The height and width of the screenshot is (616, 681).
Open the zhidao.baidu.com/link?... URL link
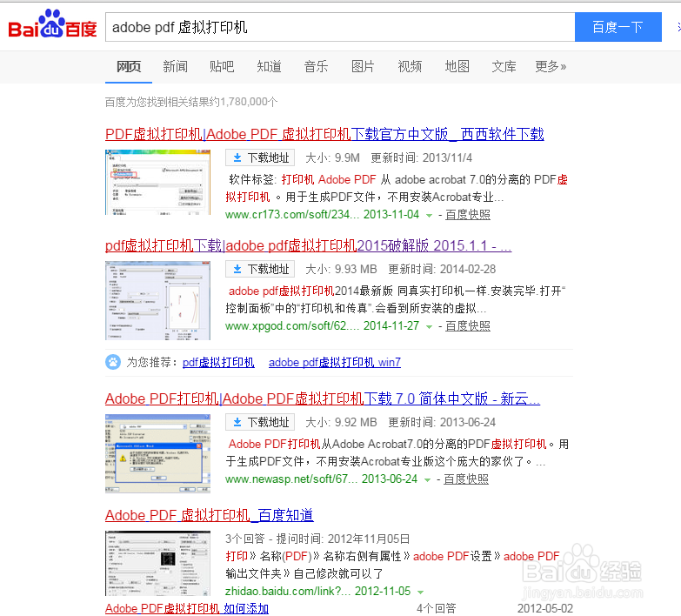pyautogui.click(x=288, y=592)
